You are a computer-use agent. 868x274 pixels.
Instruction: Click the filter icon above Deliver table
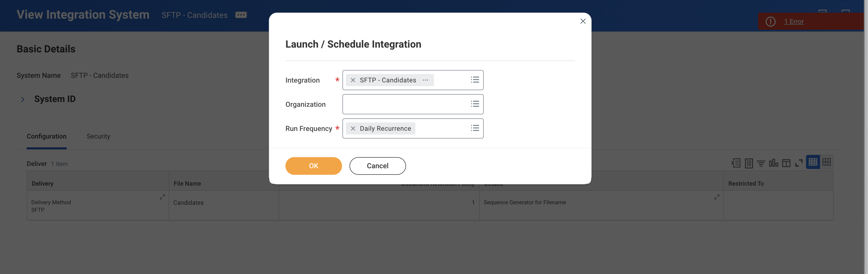(x=761, y=163)
